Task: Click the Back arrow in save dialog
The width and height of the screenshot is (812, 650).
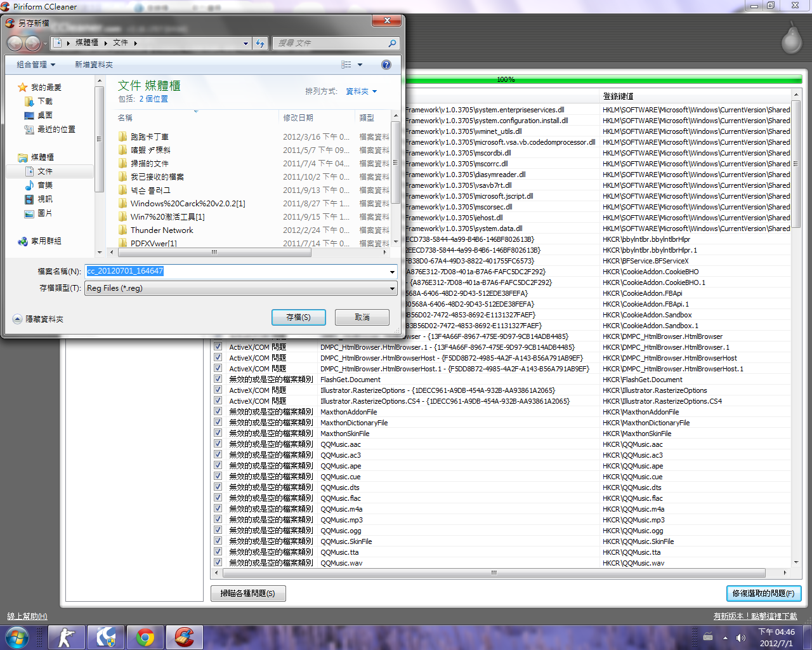Action: pyautogui.click(x=15, y=43)
